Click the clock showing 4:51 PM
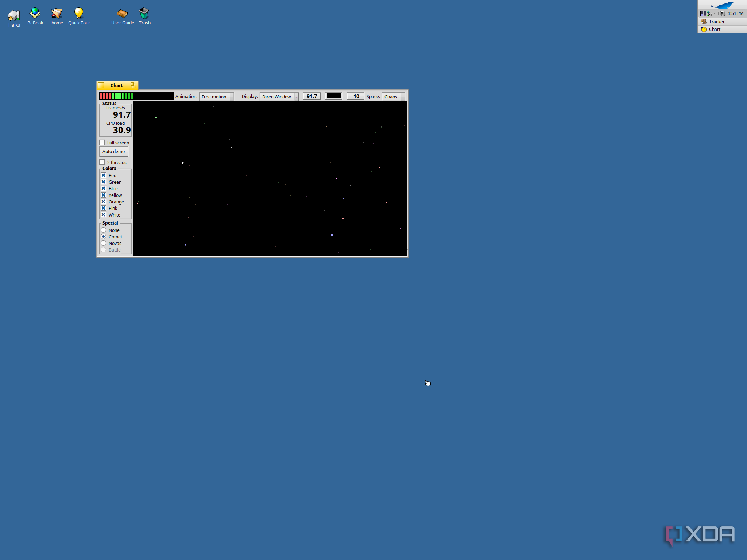This screenshot has height=560, width=747. pos(735,13)
